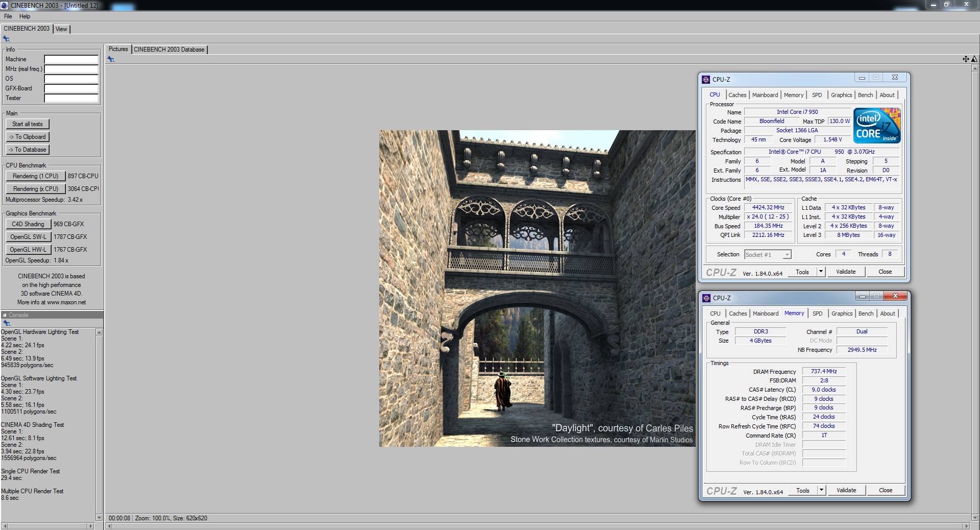Click the Intel Core i7 logo in CPU-Z
Viewport: 980px width, 530px height.
(x=877, y=125)
